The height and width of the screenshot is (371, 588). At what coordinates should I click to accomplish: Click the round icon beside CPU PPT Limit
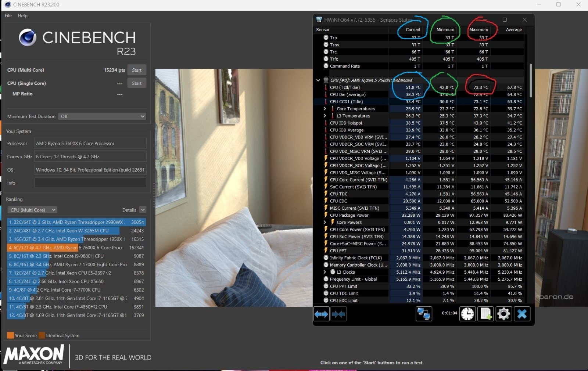point(326,286)
